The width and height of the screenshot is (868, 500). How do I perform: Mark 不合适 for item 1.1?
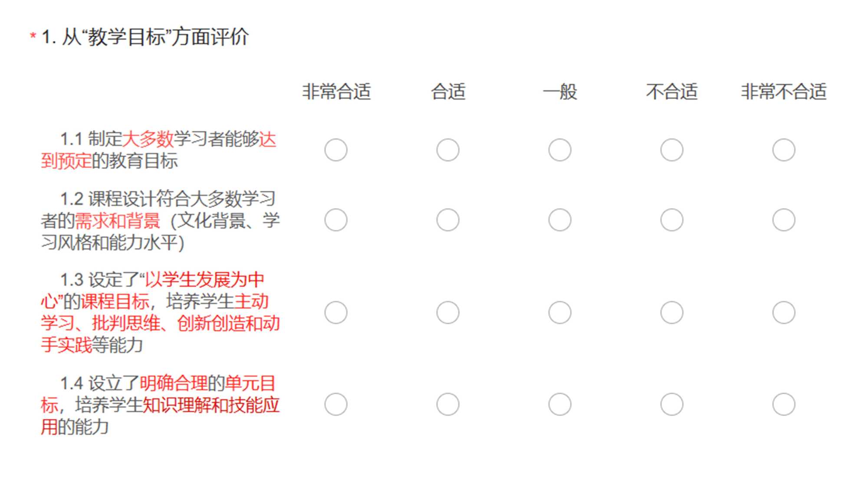pos(672,150)
